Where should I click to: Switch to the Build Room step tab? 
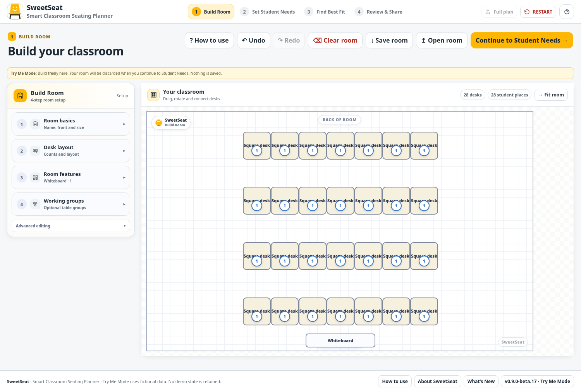point(211,12)
